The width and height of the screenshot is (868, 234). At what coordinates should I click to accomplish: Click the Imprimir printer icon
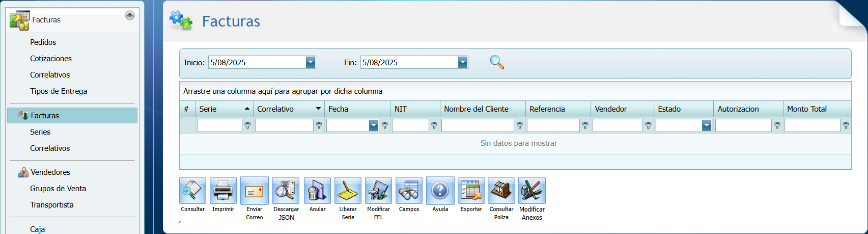(223, 191)
